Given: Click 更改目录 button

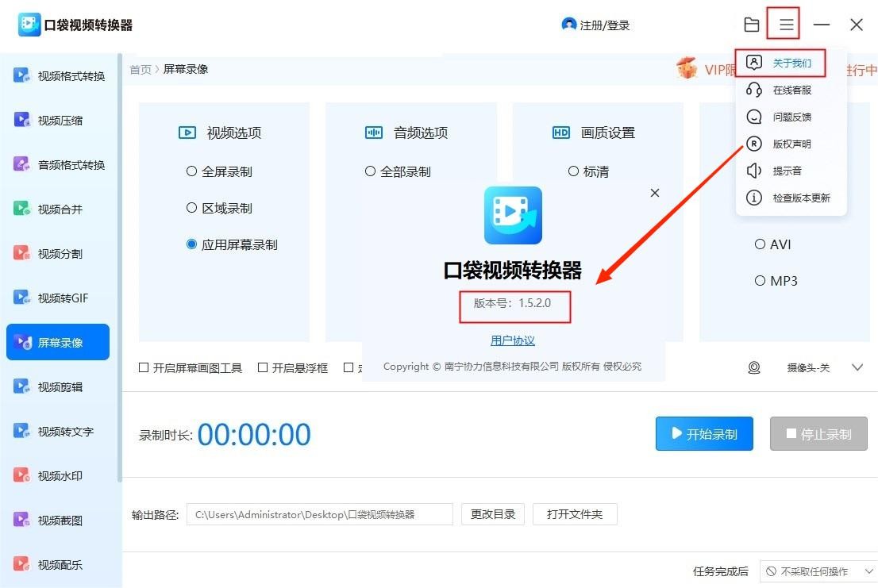Looking at the screenshot, I should (493, 514).
